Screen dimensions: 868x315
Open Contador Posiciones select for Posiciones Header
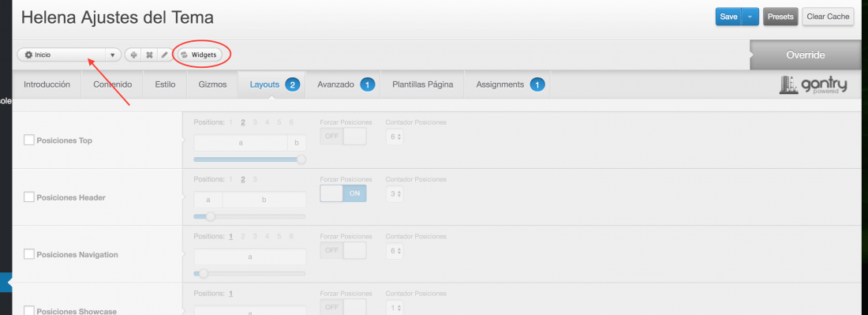[x=395, y=193]
